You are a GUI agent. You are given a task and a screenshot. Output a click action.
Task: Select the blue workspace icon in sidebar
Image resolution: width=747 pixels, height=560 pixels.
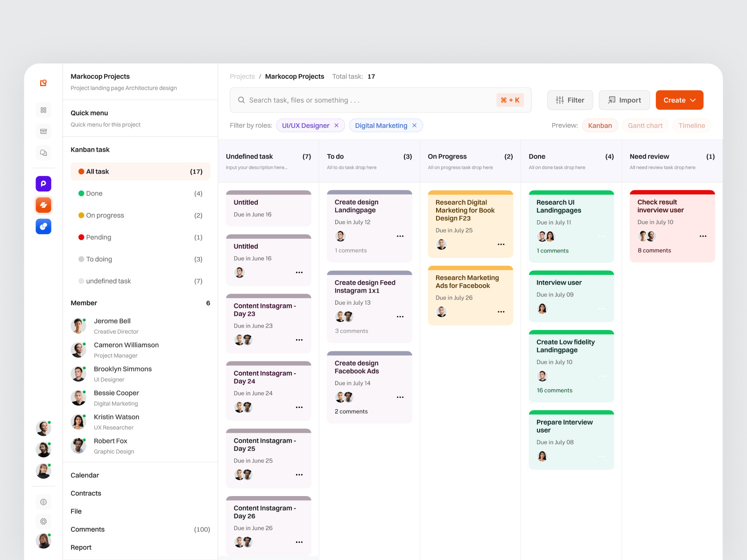[43, 226]
